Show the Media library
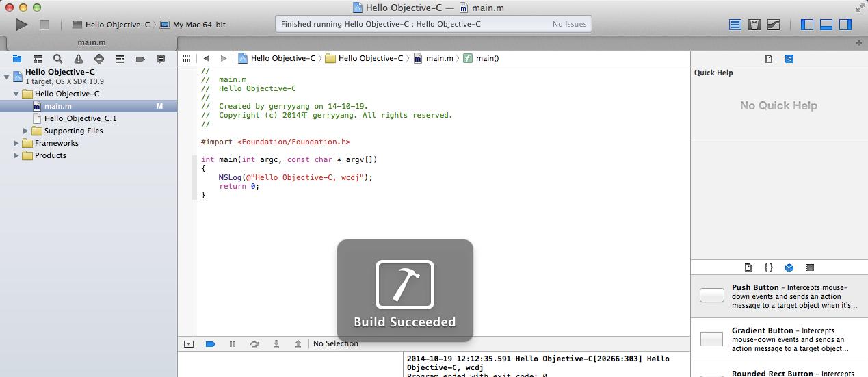The width and height of the screenshot is (868, 377). click(810, 268)
